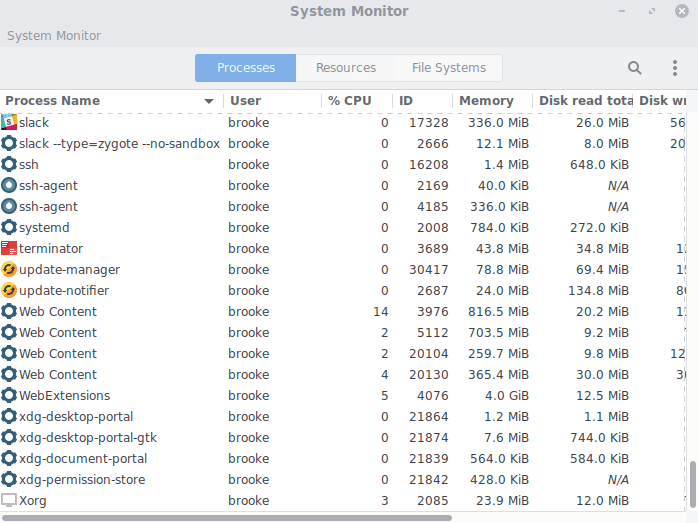The image size is (698, 523).
Task: Click the horizontal scrollbar at bottom
Action: point(227,518)
